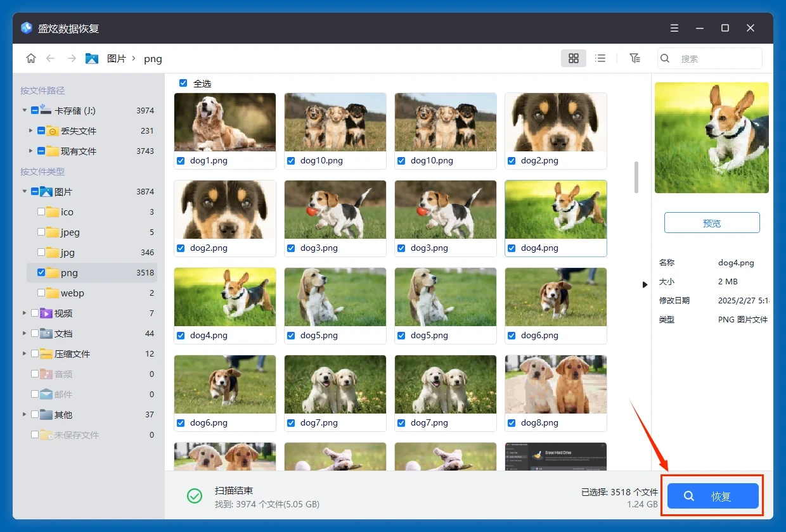Expand the 压缩文件 category
The height and width of the screenshot is (532, 786).
click(x=25, y=354)
